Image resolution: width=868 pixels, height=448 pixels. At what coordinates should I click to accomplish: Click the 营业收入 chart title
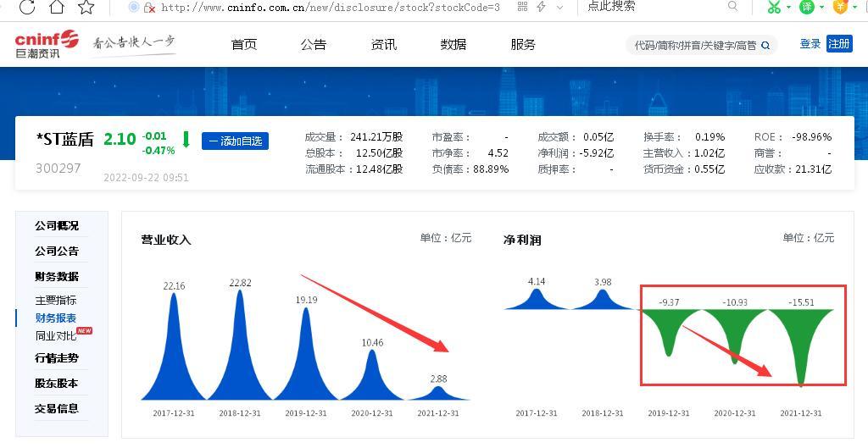[166, 240]
